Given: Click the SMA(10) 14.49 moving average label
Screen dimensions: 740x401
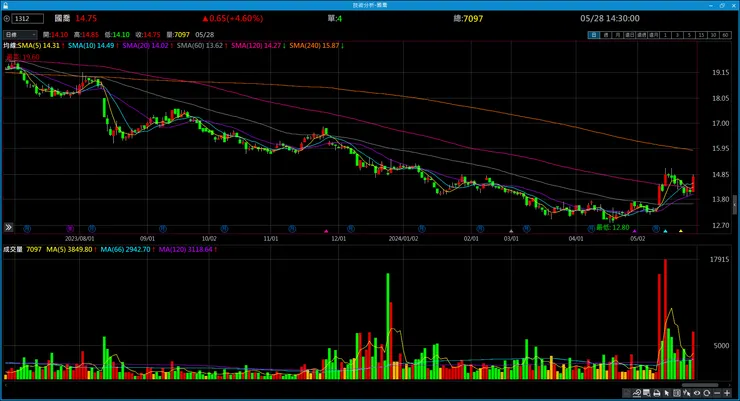Looking at the screenshot, I should (91, 45).
